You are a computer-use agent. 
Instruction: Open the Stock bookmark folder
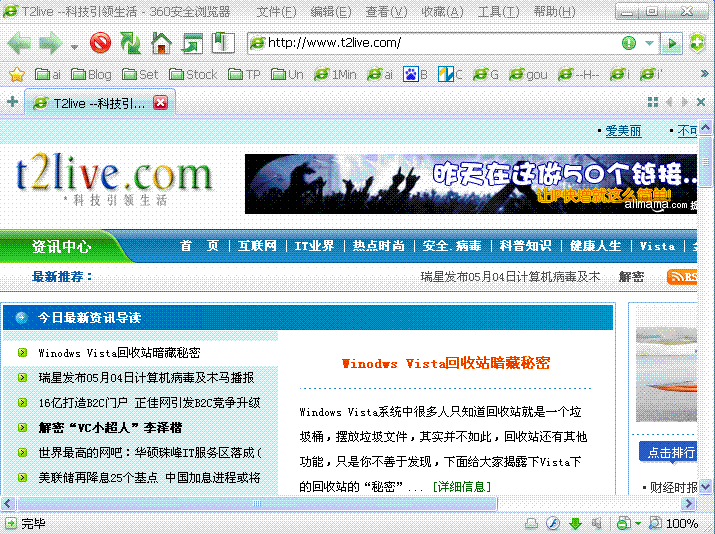click(193, 74)
